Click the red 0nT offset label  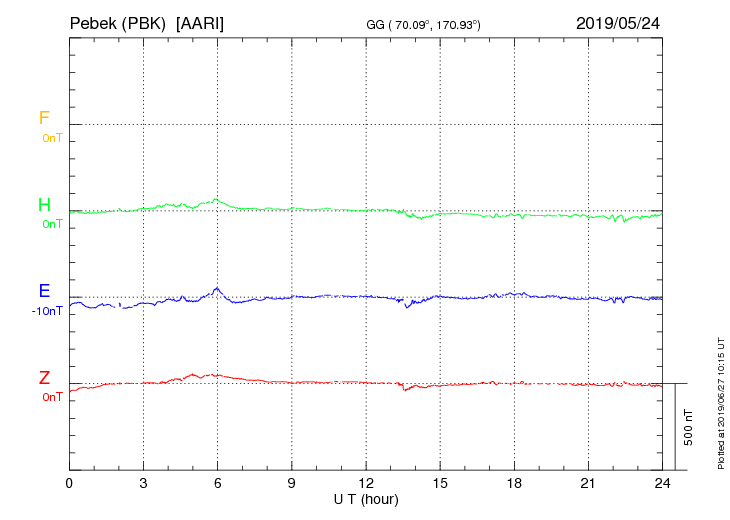(x=52, y=397)
